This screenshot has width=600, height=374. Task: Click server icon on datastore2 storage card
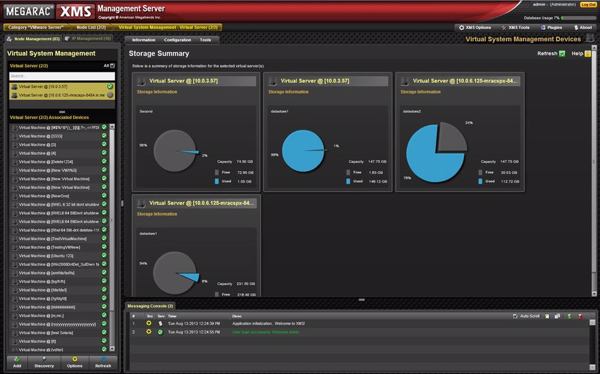coord(405,81)
